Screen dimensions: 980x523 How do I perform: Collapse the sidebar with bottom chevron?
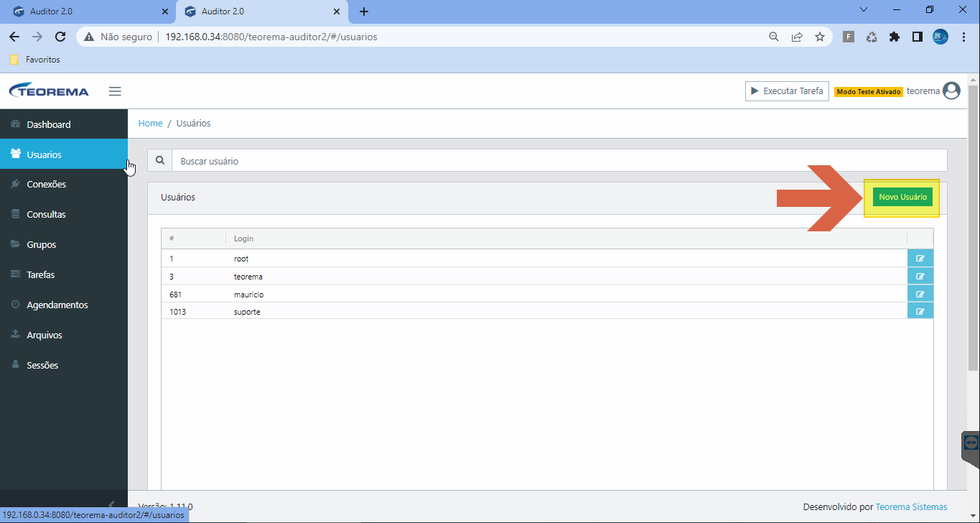pos(111,504)
